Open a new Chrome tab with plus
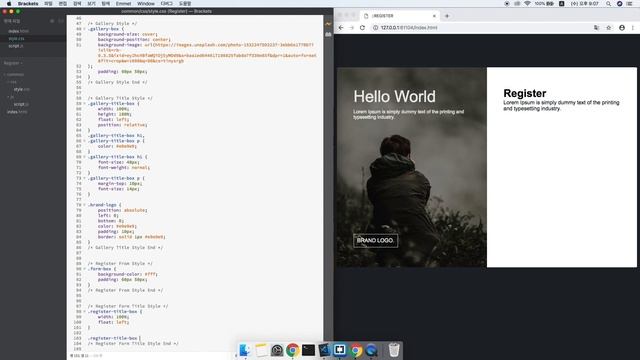Image resolution: width=640 pixels, height=360 pixels. click(447, 16)
